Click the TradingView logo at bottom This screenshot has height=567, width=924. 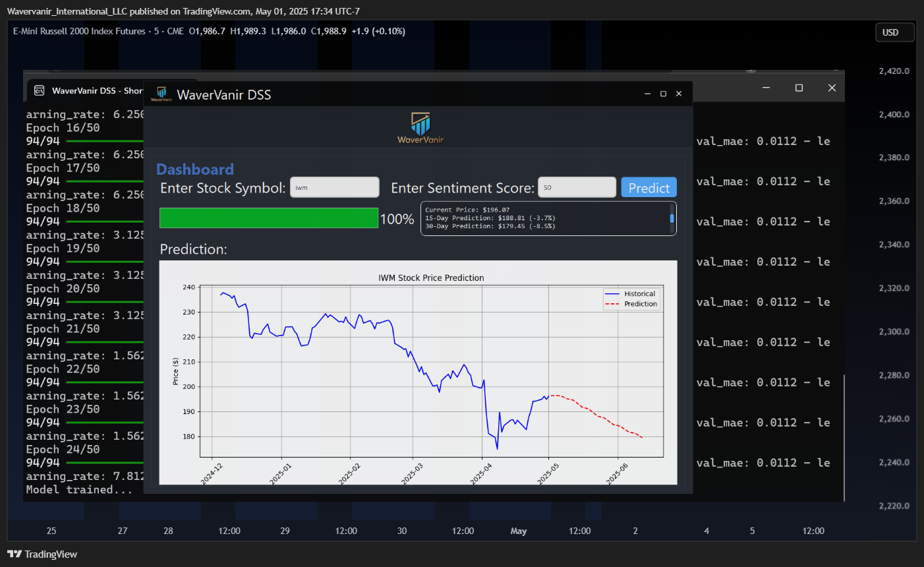coord(42,554)
